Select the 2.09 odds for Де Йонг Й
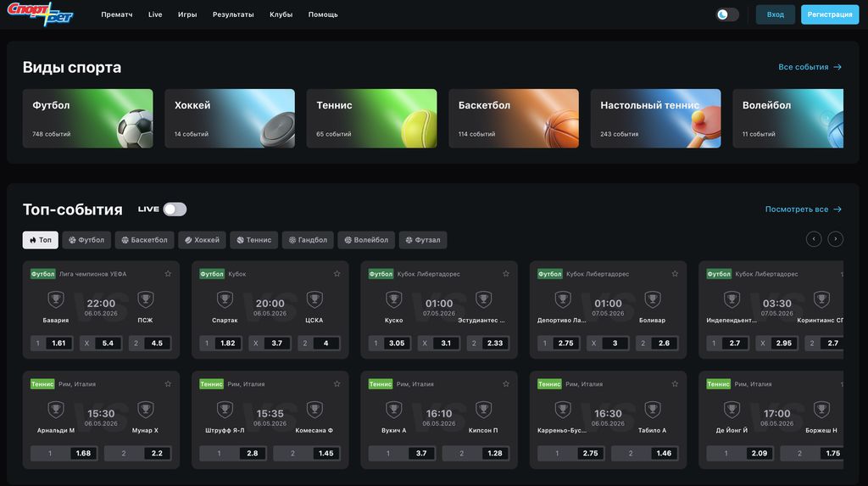The height and width of the screenshot is (486, 868). pyautogui.click(x=741, y=454)
